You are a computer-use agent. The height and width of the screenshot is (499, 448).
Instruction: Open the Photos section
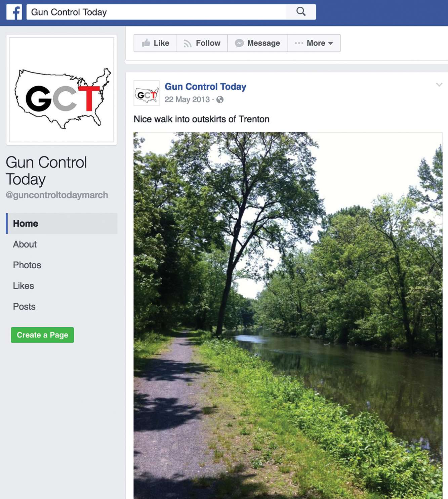coord(27,265)
